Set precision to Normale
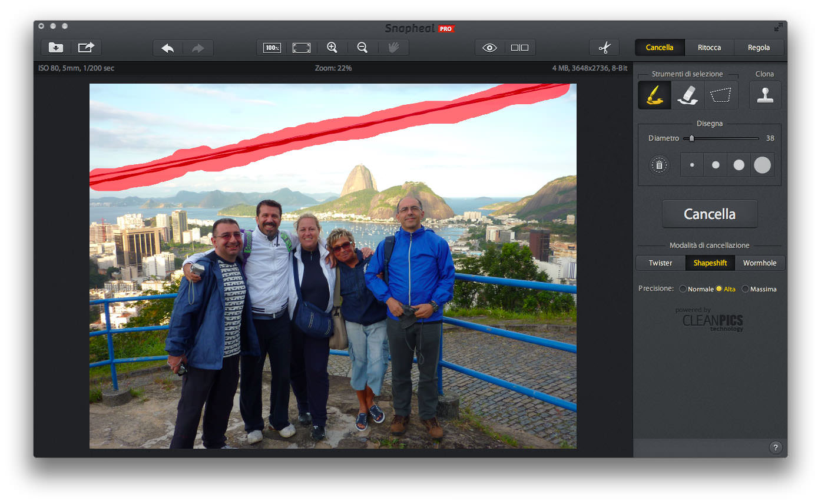 tap(683, 289)
